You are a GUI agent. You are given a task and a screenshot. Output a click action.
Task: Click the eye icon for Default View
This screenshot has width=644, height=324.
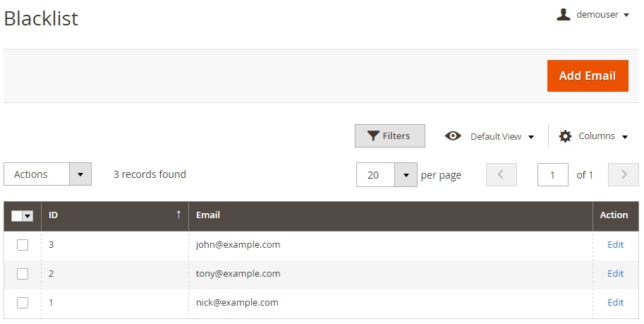pyautogui.click(x=453, y=136)
